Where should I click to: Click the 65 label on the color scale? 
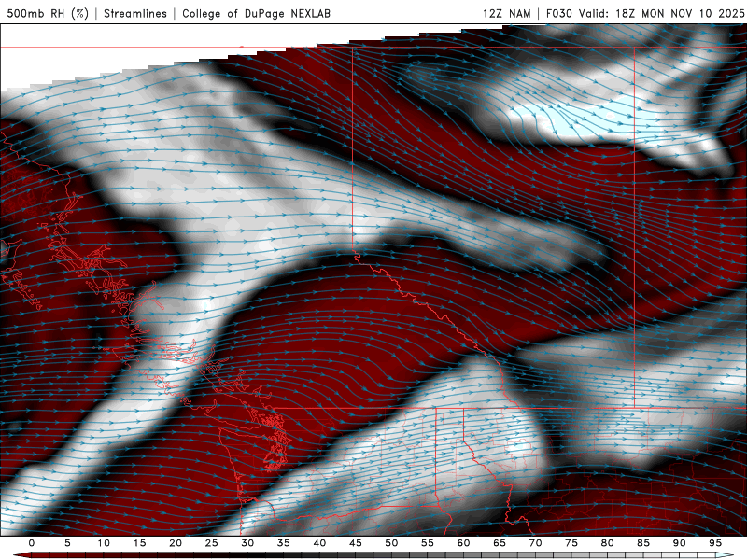499,543
